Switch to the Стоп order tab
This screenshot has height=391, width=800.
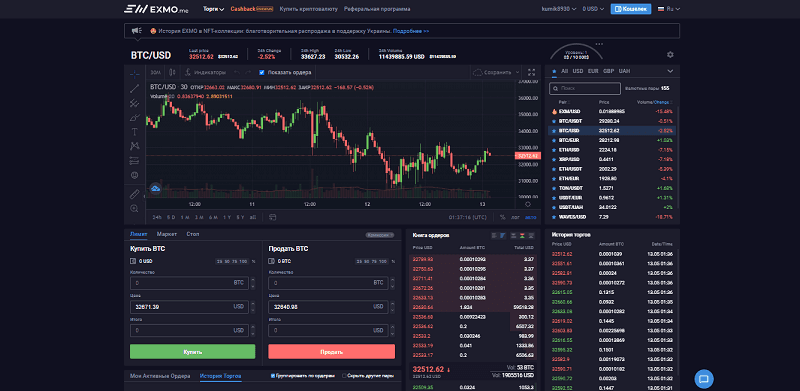(193, 234)
